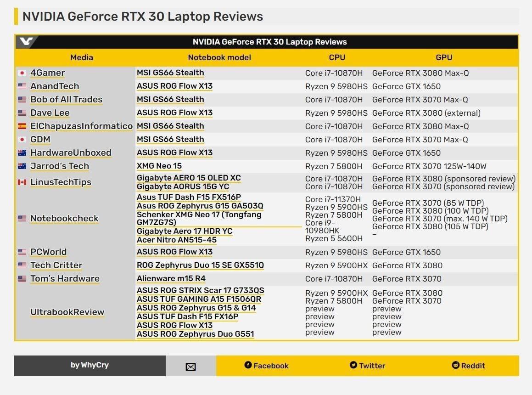Open PCWorld's ASUS ROG Flow X13 review
Screen dimensions: 532x395
(174, 252)
